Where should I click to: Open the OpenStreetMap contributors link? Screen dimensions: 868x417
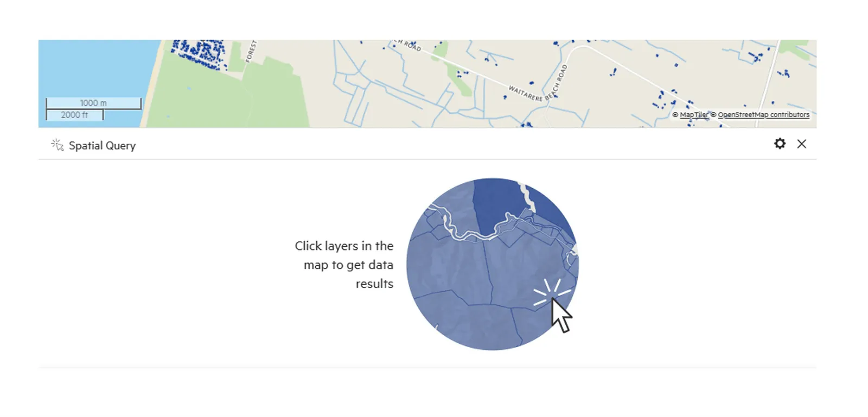point(763,115)
